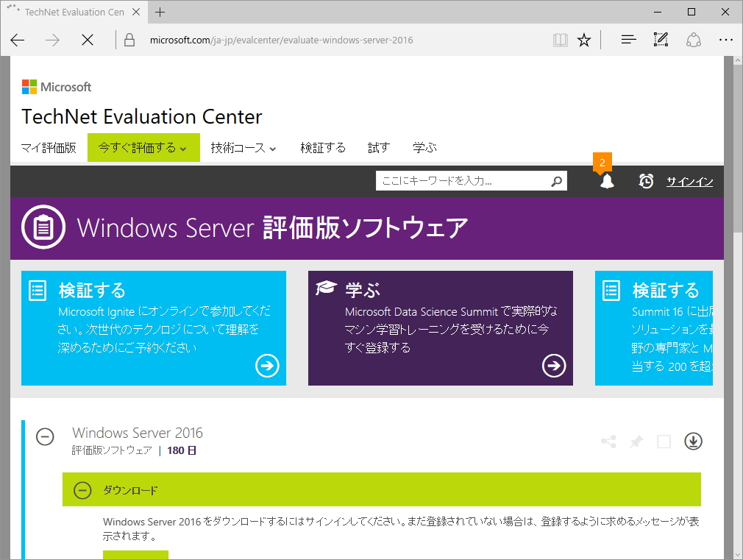Click the サインイン link
Screen dimensions: 743x560
689,181
